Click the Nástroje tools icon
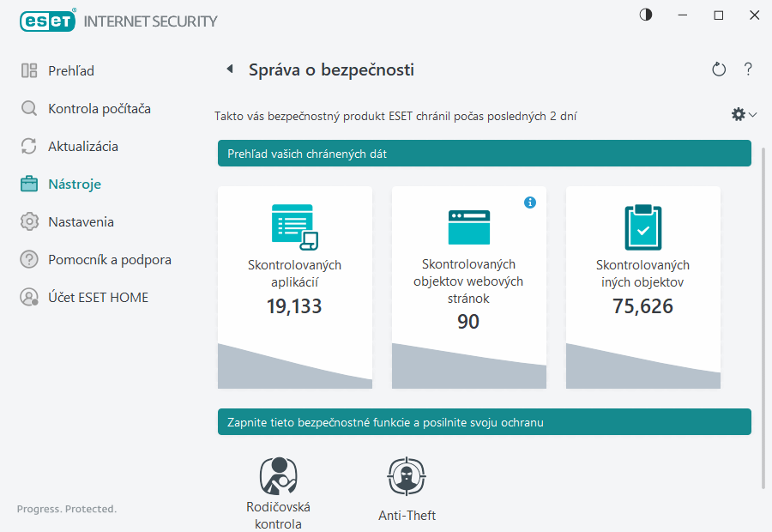Screen dimensions: 772x532 point(27,184)
